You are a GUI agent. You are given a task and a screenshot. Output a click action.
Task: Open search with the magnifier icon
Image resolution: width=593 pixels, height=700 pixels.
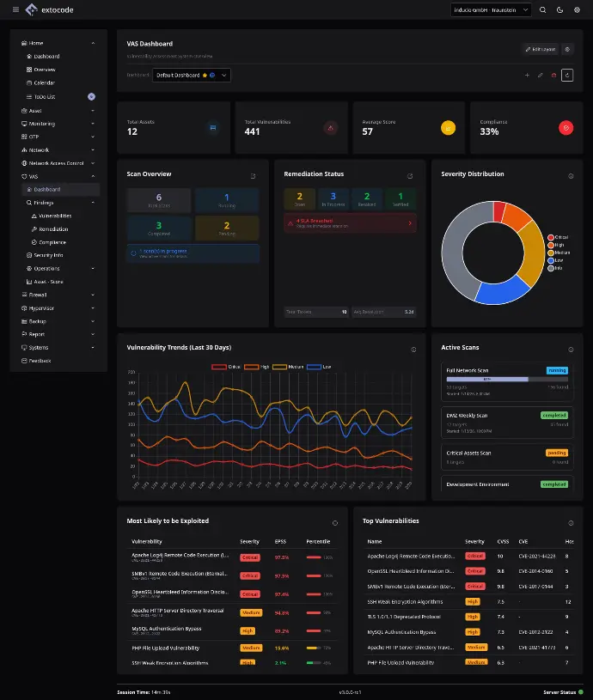coord(542,9)
